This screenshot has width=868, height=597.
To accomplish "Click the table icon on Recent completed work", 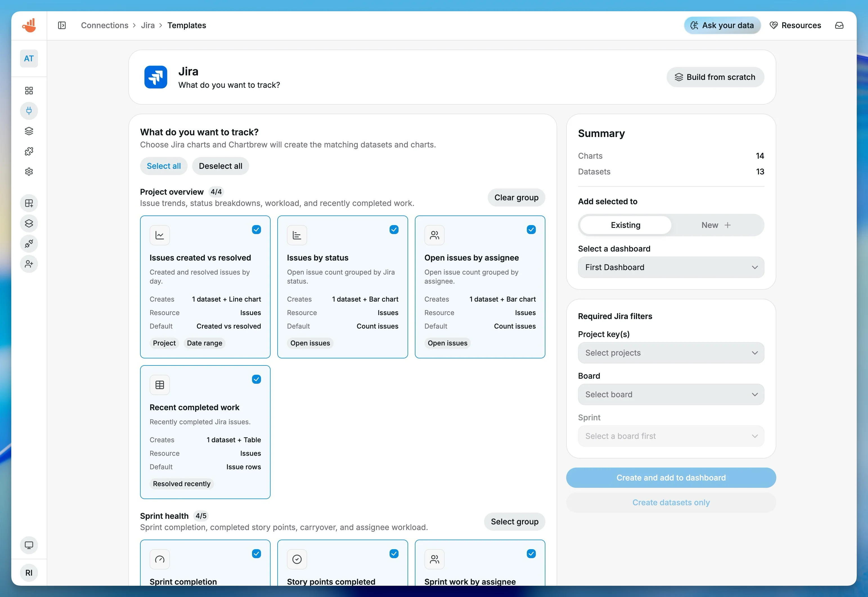I will point(160,385).
